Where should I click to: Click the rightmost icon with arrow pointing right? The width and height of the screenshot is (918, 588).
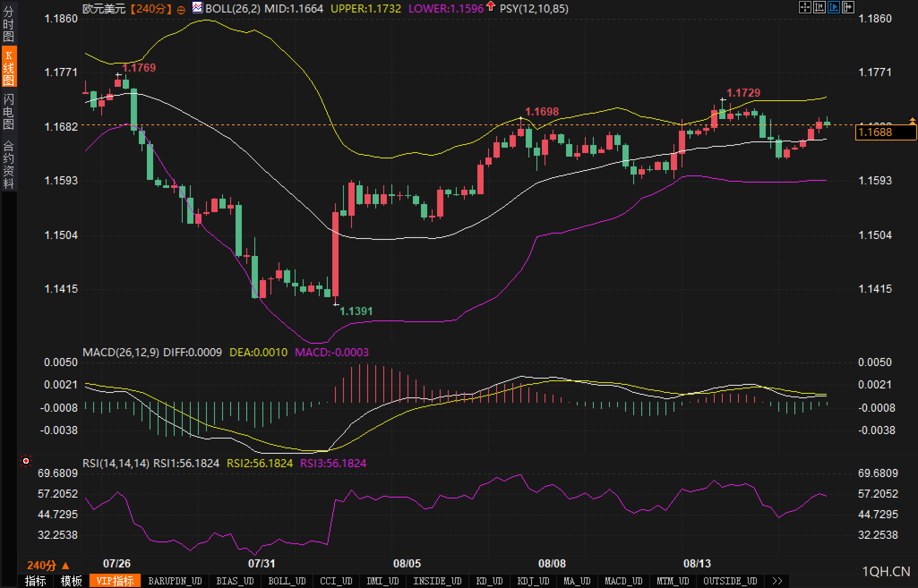(848, 7)
